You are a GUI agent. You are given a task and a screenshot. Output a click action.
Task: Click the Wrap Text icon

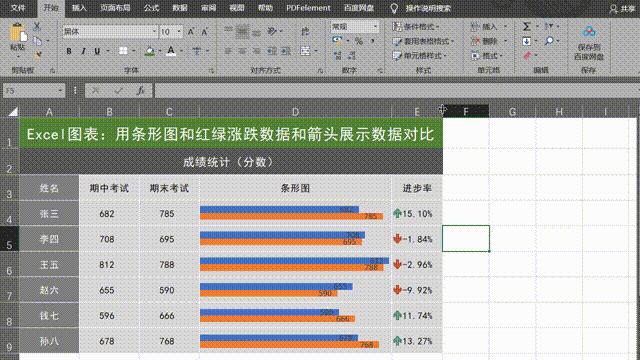tap(305, 31)
